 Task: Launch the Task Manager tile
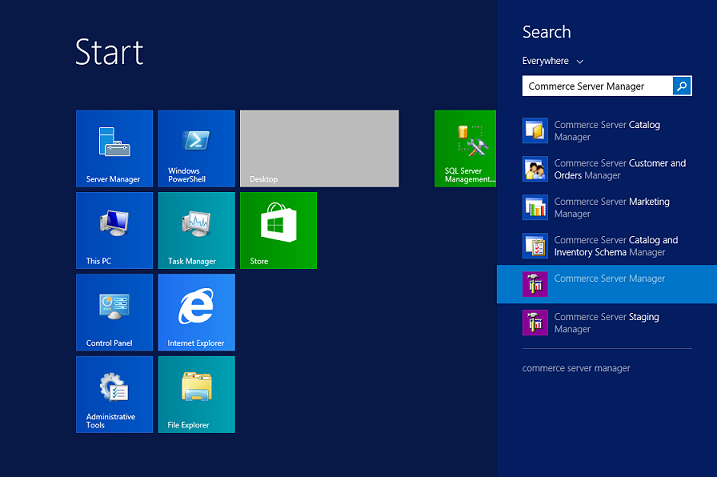coord(196,230)
